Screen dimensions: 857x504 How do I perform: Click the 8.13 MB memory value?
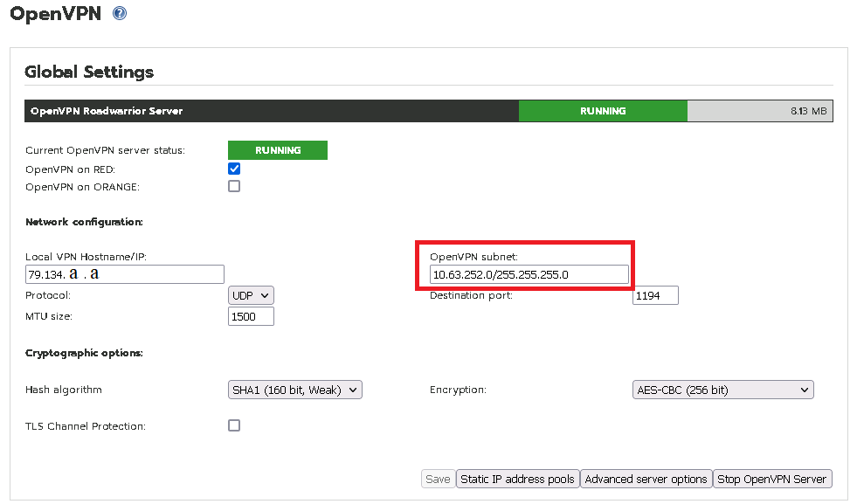pyautogui.click(x=808, y=111)
